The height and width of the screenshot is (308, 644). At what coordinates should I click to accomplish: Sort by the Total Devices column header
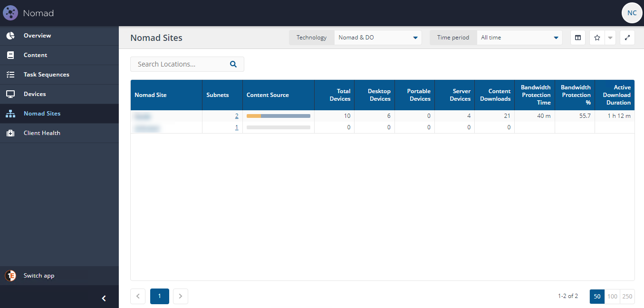pos(335,95)
